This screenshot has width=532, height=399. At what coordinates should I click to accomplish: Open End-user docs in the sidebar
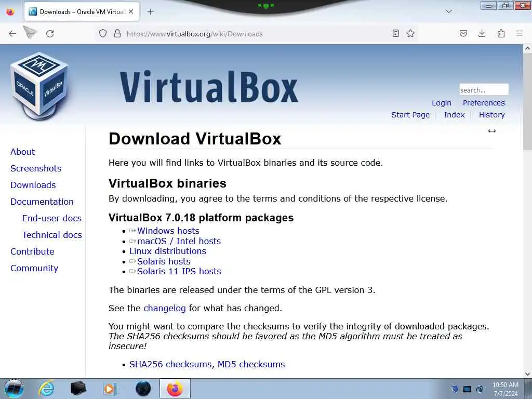pos(52,218)
